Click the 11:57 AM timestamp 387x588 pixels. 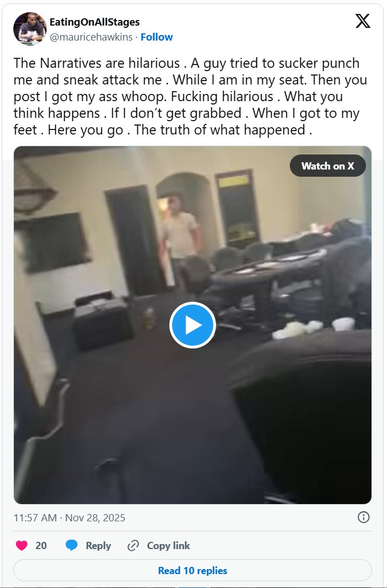(x=35, y=518)
